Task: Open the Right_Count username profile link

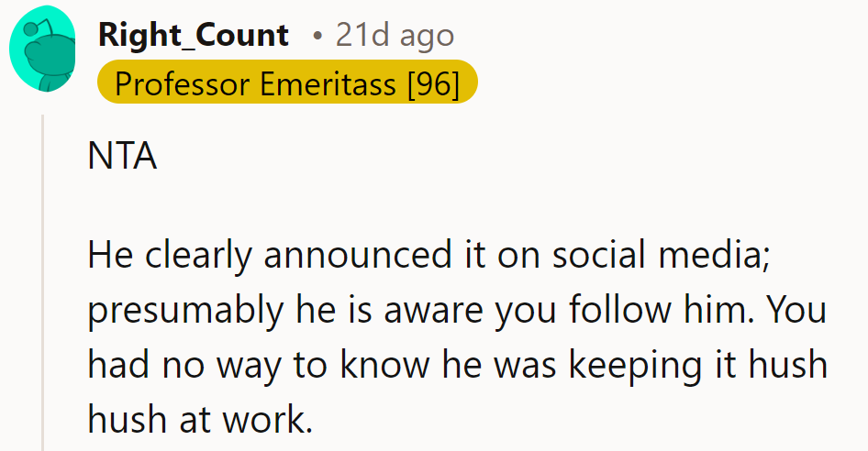Action: [193, 36]
